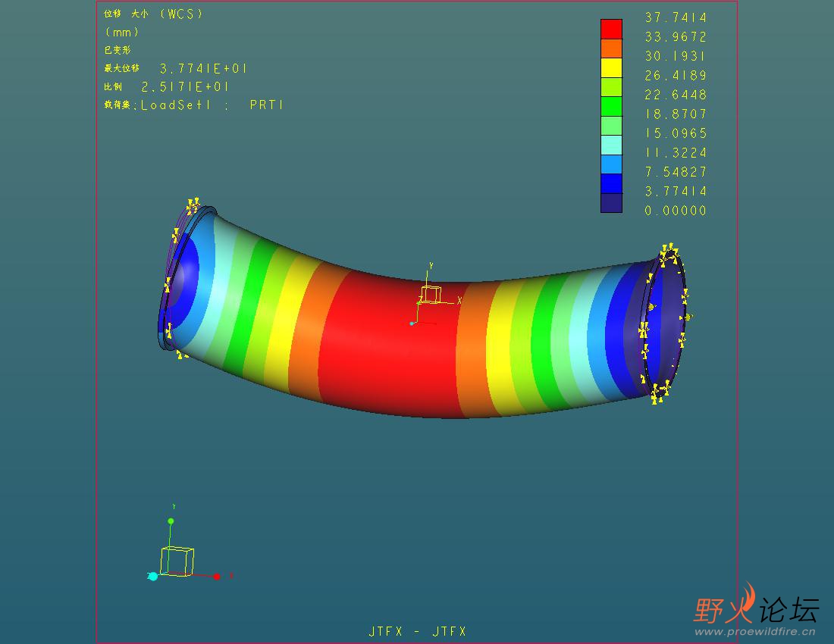Click the orange legend color swatch

coord(611,48)
